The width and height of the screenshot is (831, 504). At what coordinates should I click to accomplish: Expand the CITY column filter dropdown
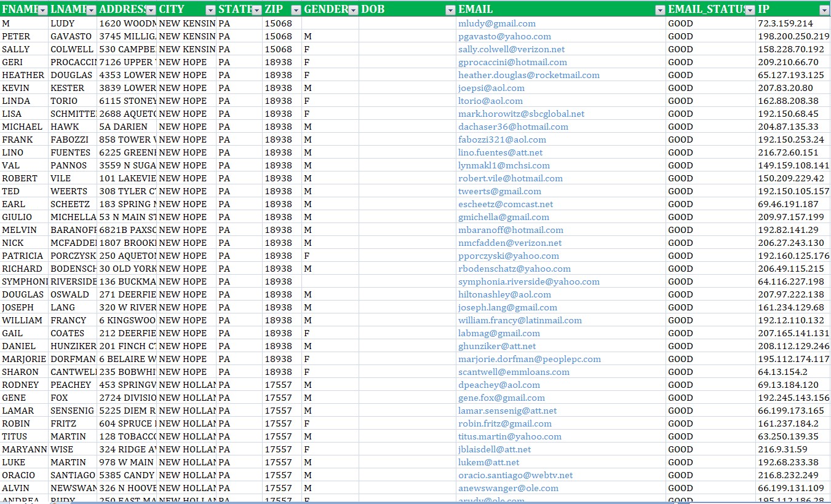click(210, 10)
